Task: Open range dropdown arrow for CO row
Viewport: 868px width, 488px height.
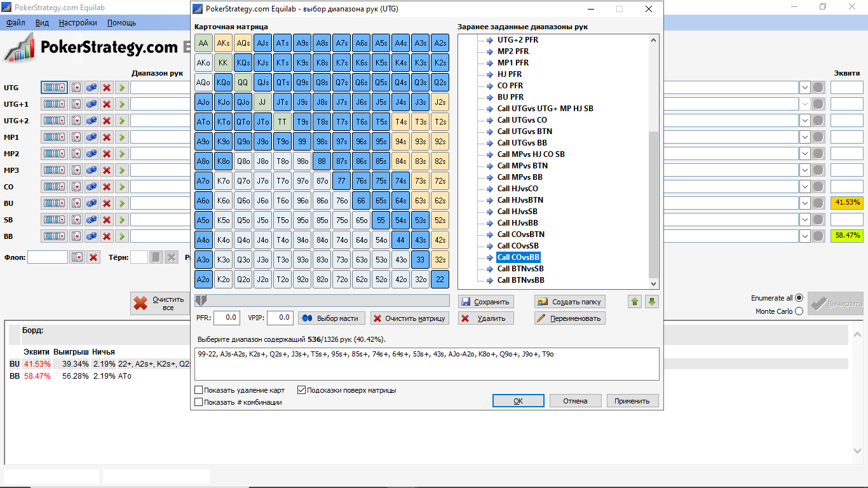Action: click(804, 186)
